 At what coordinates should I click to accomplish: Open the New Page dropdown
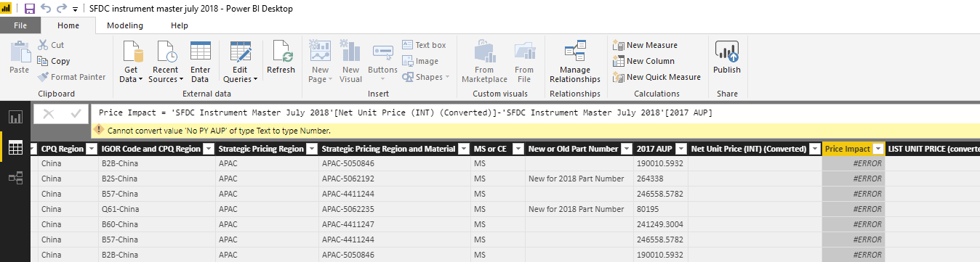coord(320,62)
